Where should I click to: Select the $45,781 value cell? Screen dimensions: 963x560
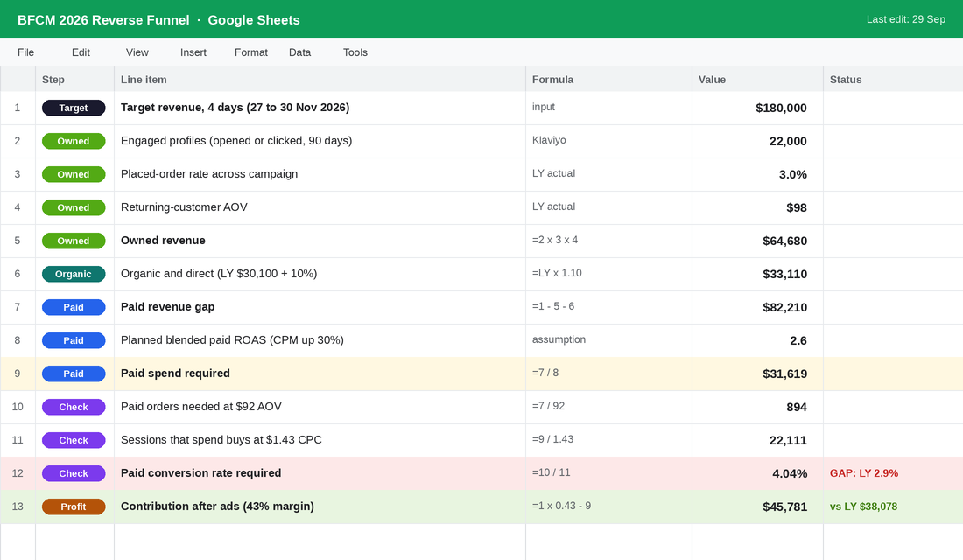(x=757, y=507)
